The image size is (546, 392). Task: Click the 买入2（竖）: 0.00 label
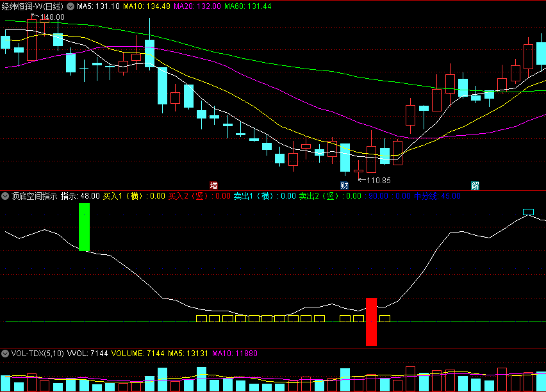[x=199, y=196]
